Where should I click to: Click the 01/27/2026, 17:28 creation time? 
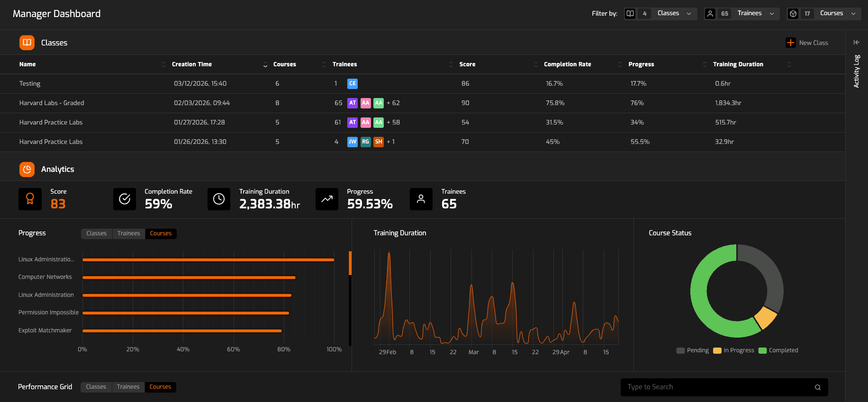tap(199, 122)
